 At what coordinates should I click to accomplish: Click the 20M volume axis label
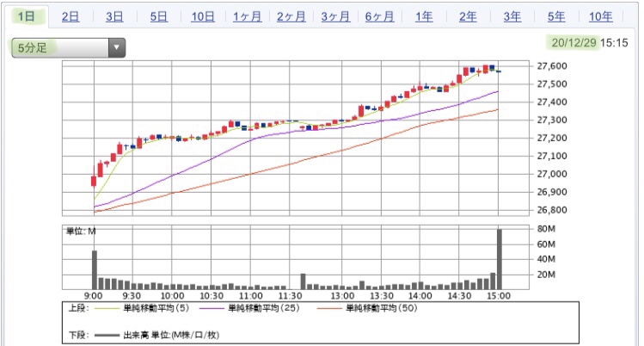click(x=546, y=275)
